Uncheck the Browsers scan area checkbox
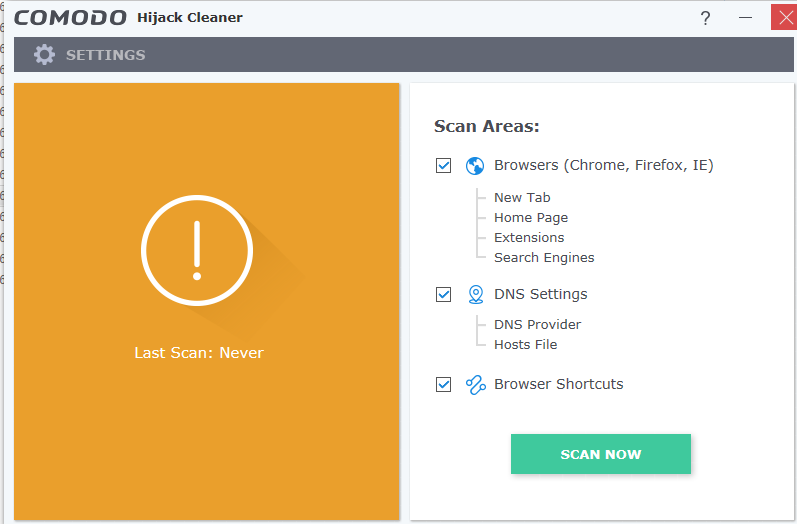The height and width of the screenshot is (524, 797). 443,166
